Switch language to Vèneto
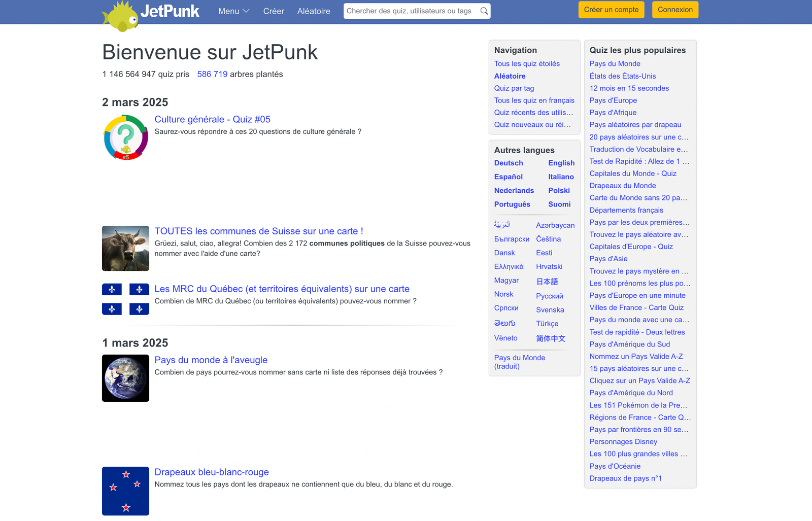The image size is (812, 521). [x=506, y=338]
